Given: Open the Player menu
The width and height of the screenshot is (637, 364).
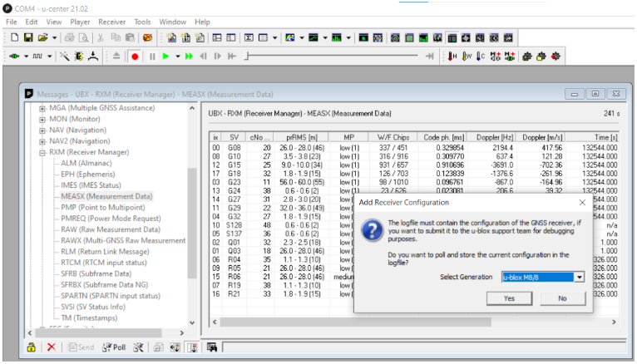Looking at the screenshot, I should [80, 22].
